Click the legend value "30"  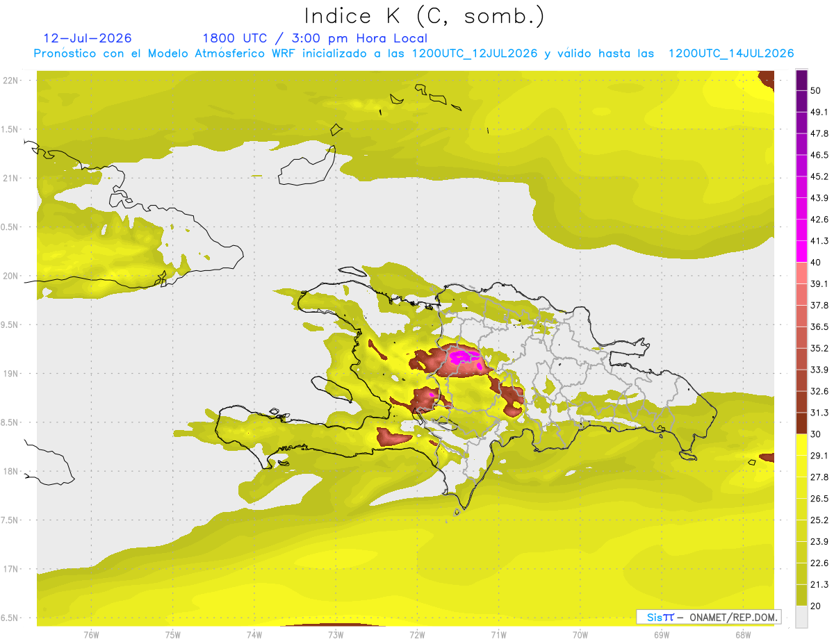pos(816,434)
